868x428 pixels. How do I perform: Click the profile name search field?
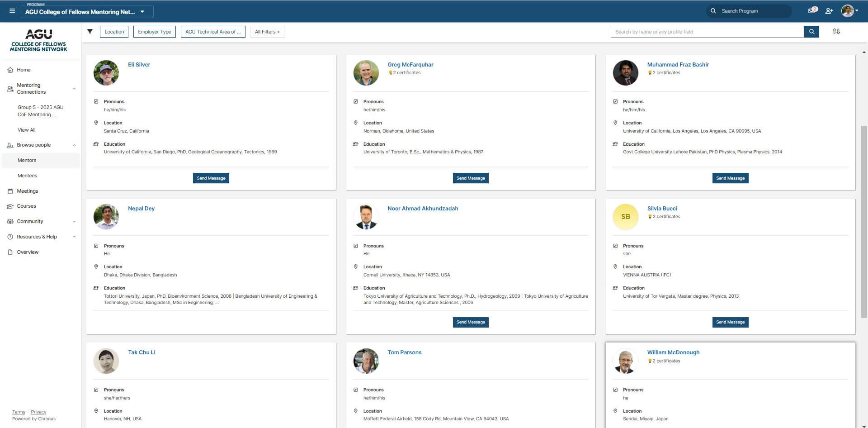[x=707, y=32]
